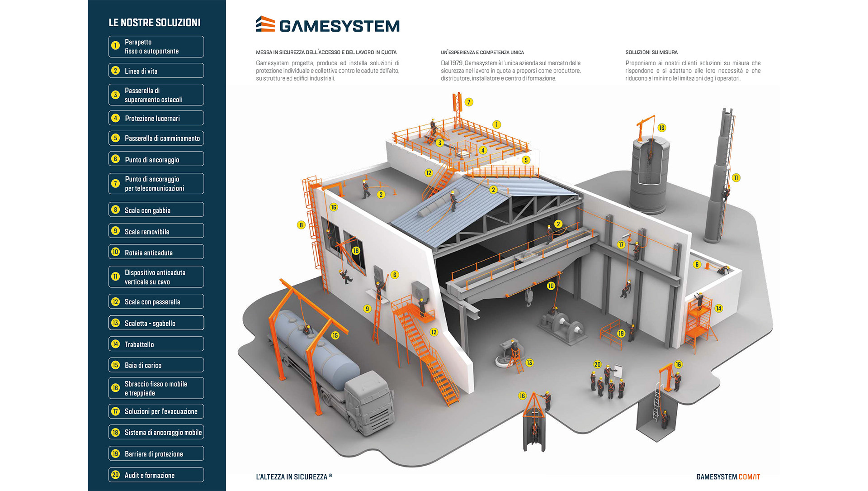Select the Rotaia anticaduta entry
This screenshot has height=491, width=868.
156,252
